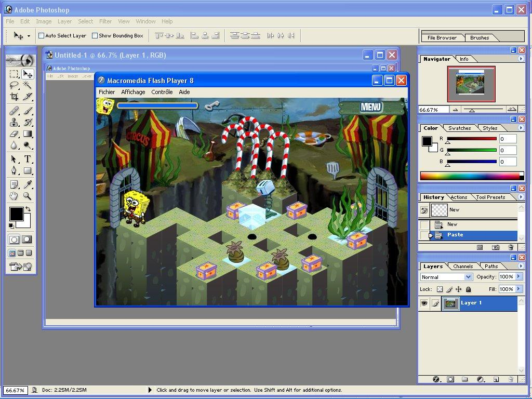Toggle lock image pixels brush icon

[x=449, y=289]
